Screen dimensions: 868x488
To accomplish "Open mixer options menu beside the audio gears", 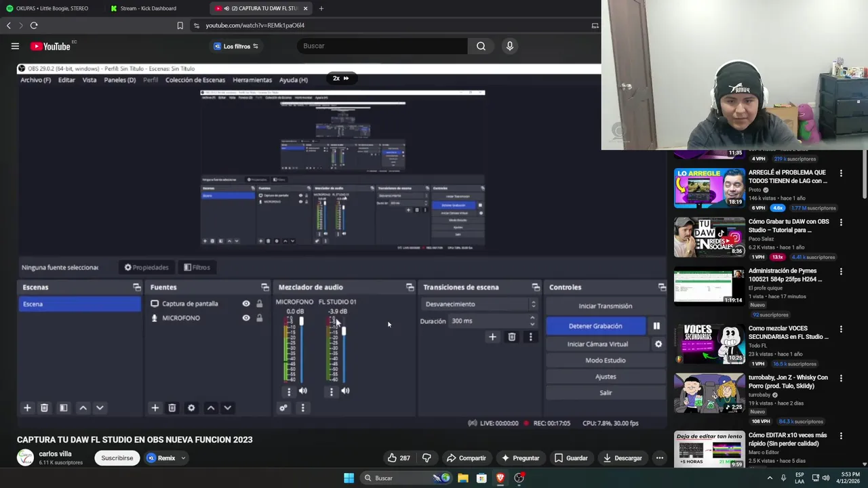I will (x=302, y=408).
